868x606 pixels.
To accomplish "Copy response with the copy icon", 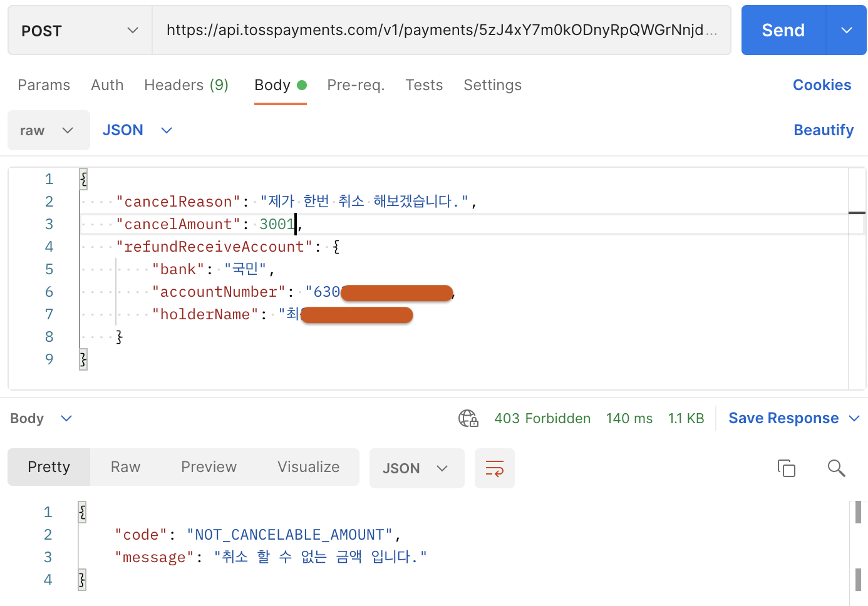I will point(787,468).
